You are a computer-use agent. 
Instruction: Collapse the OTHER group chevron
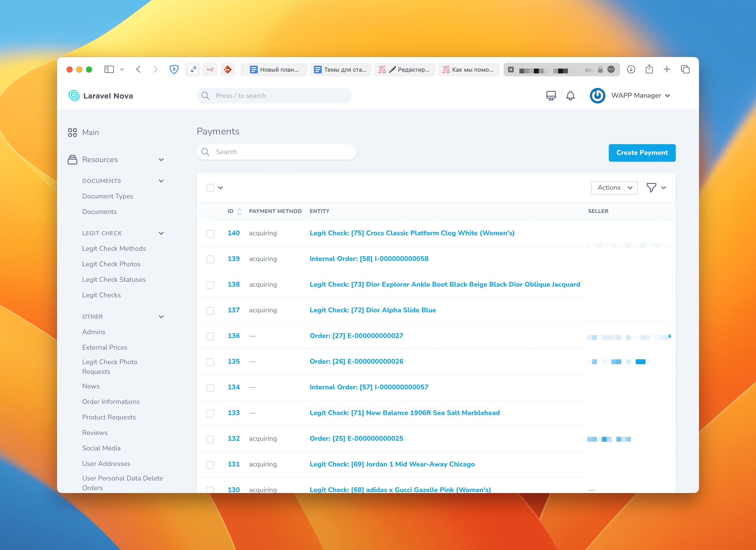(x=161, y=316)
